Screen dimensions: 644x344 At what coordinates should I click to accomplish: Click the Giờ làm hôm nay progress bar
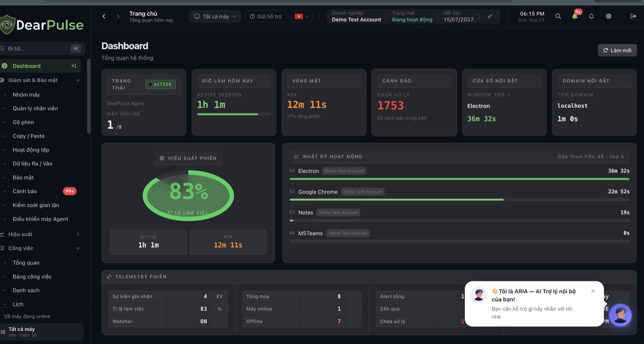point(234,114)
